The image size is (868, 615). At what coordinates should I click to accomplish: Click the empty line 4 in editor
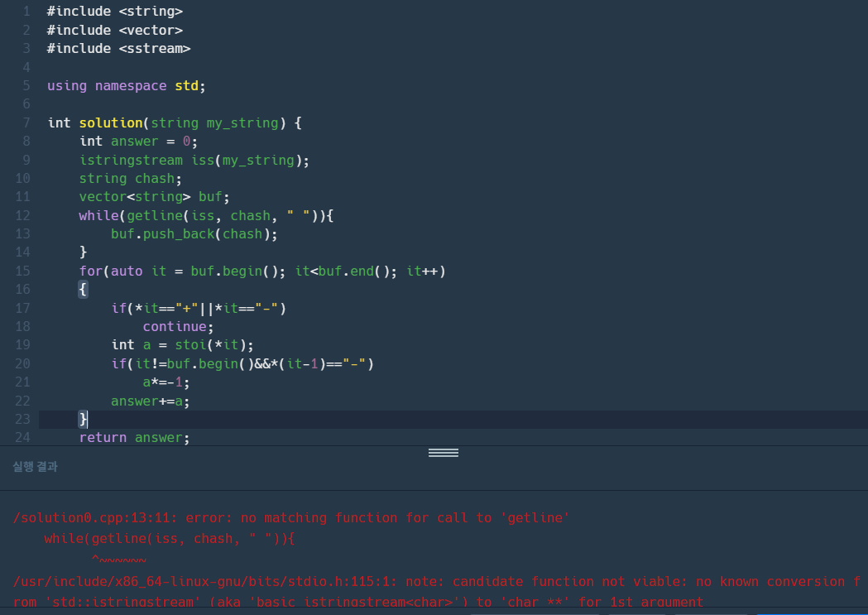pos(248,67)
